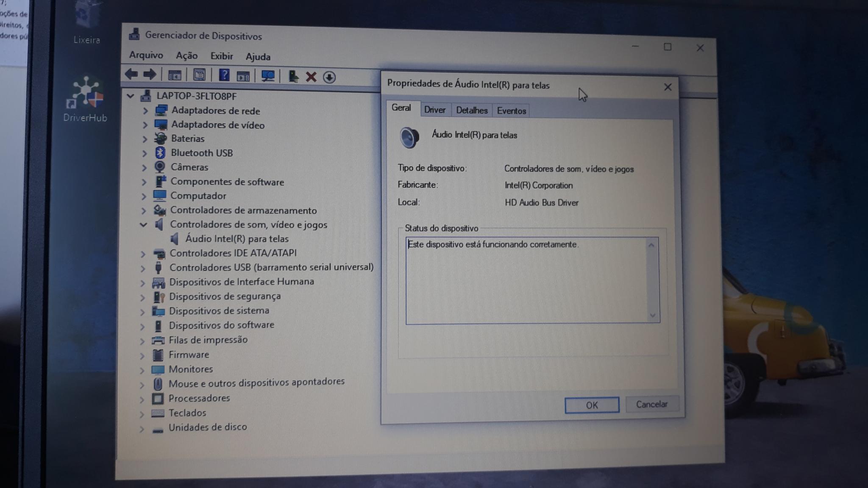Open the DriverHub desktop shortcut

tap(86, 100)
